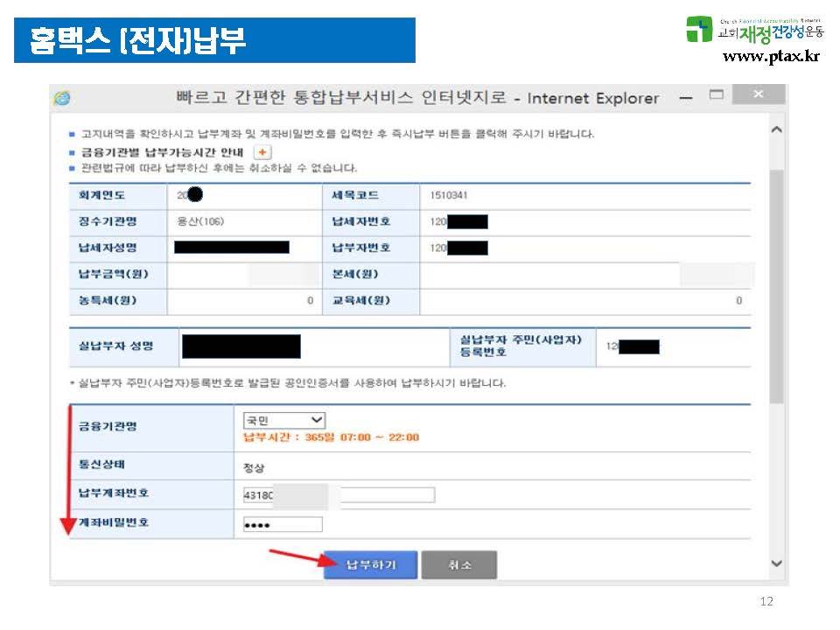Click the 통신상태 value 정상
This screenshot has width=840, height=630.
tap(255, 465)
